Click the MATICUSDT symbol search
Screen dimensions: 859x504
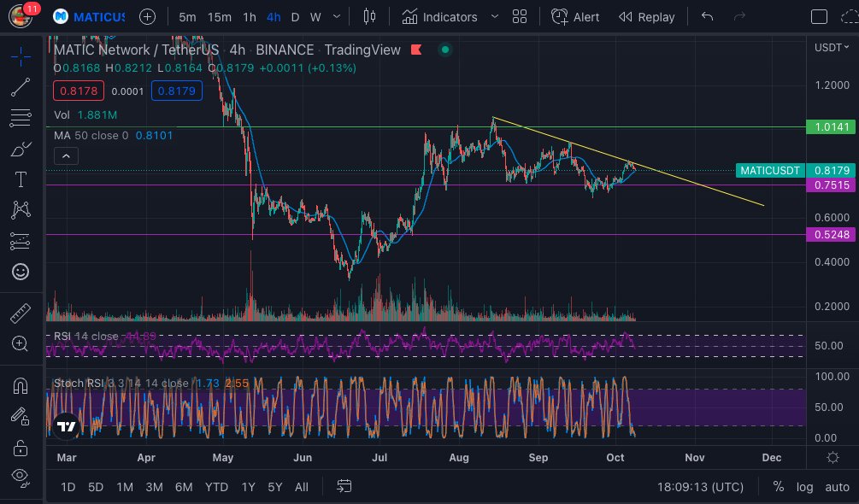(x=89, y=17)
